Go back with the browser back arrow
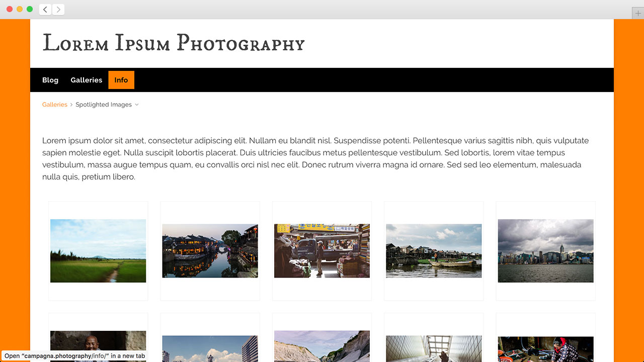The height and width of the screenshot is (362, 644). coord(45,10)
